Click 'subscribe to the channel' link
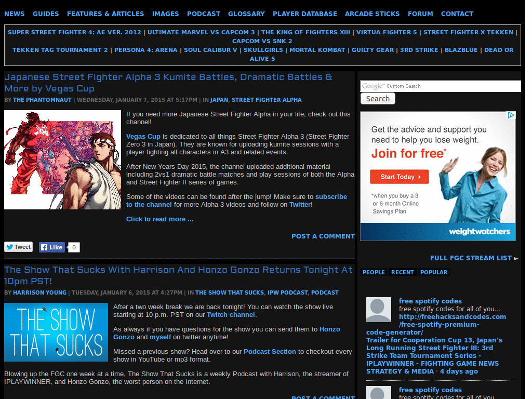Viewport: 532px width, 399px height. point(331,197)
